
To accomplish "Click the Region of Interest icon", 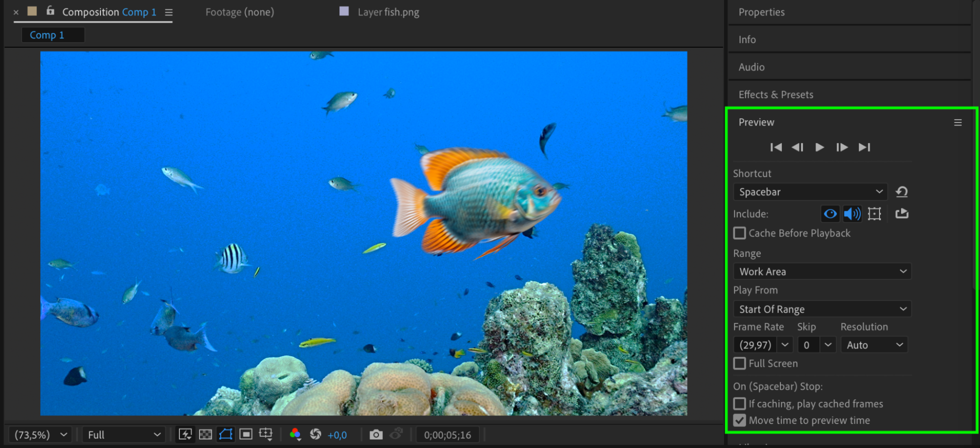I will 246,434.
